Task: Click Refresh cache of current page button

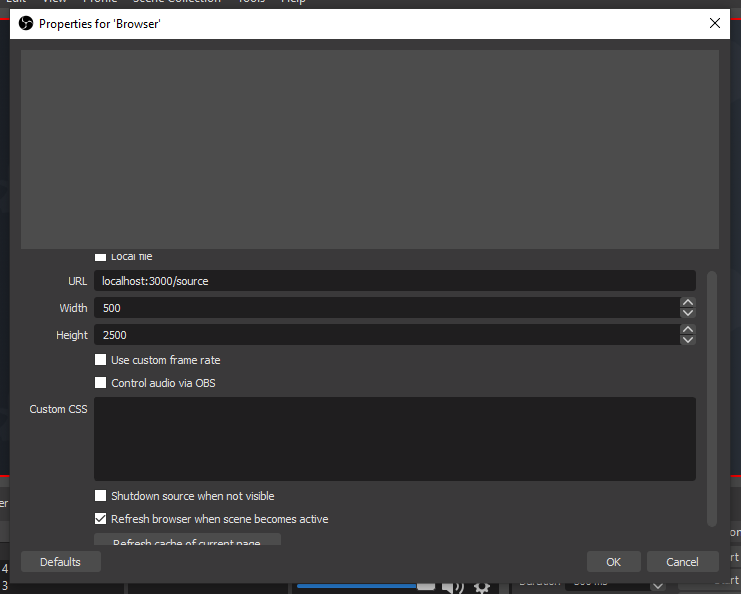Action: [187, 540]
